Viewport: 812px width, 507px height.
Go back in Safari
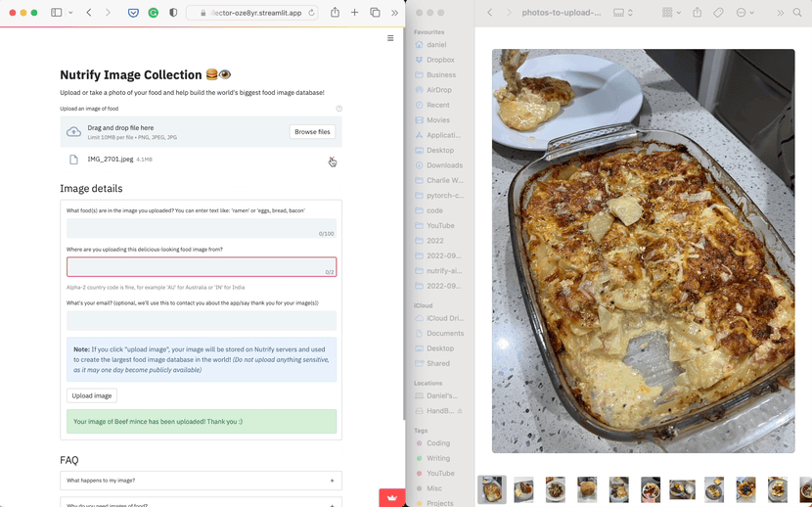coord(89,13)
